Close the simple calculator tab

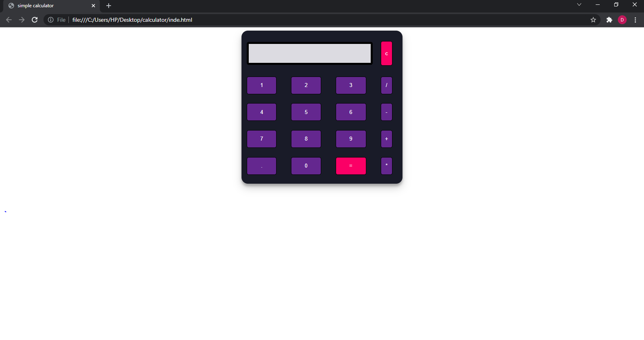coord(93,6)
